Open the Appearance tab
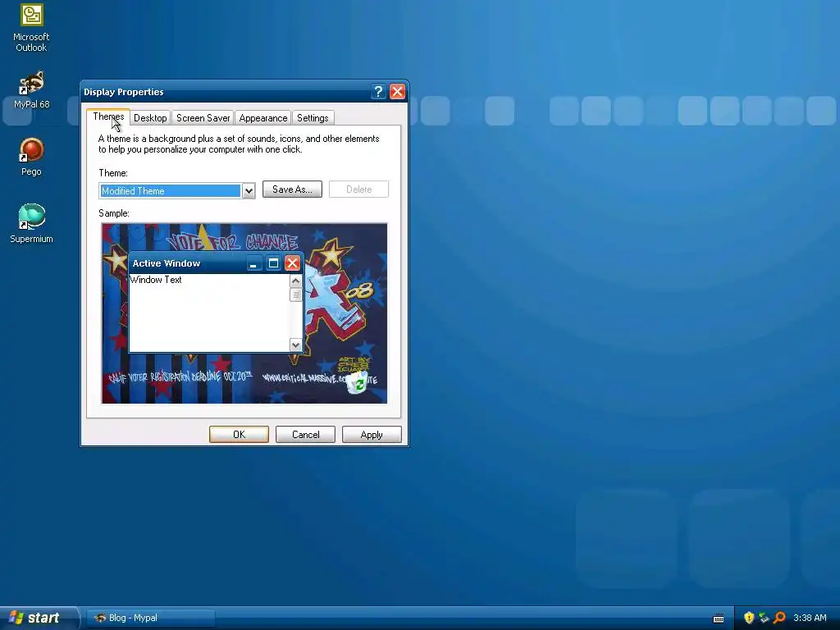The width and height of the screenshot is (840, 630). pyautogui.click(x=263, y=118)
